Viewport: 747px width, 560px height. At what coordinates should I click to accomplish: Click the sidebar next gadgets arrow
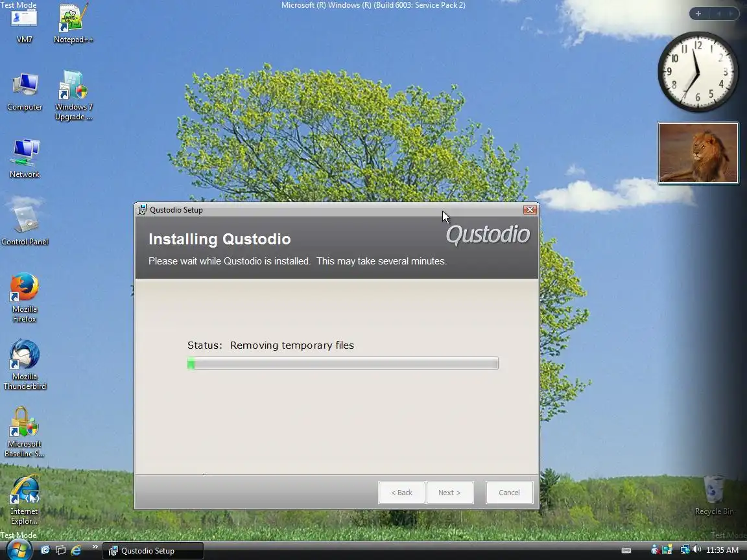pyautogui.click(x=730, y=14)
